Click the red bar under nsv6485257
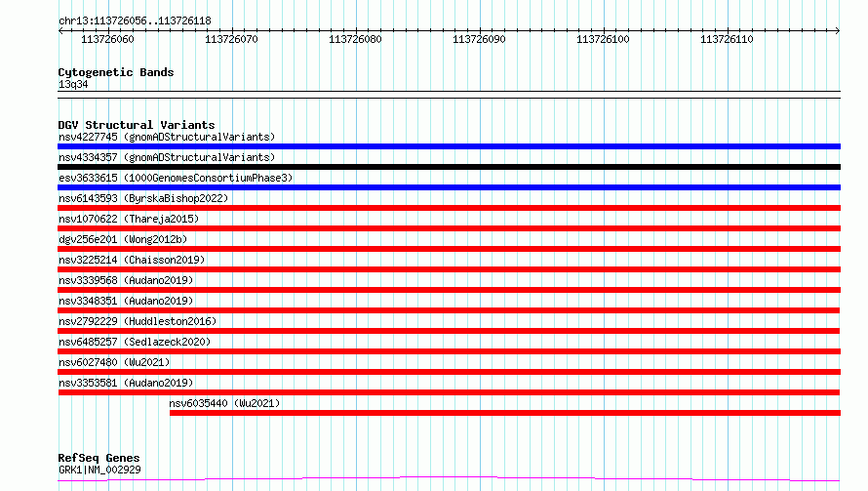This screenshot has height=491, width=868. 449,351
